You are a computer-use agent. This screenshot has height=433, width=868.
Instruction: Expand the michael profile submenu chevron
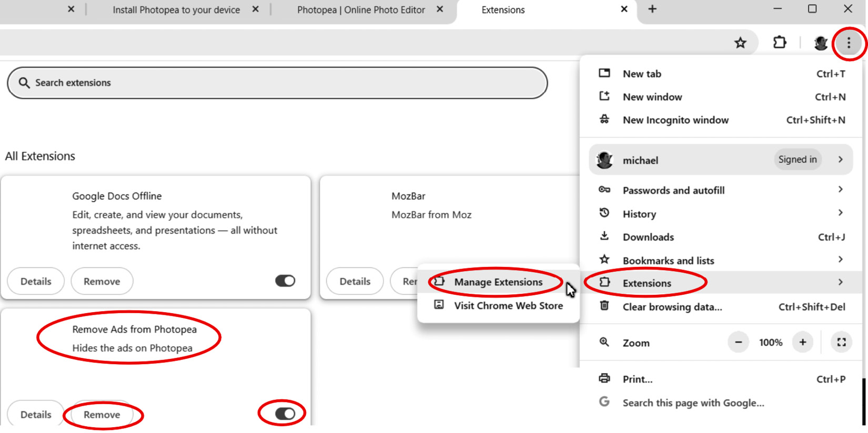point(840,159)
